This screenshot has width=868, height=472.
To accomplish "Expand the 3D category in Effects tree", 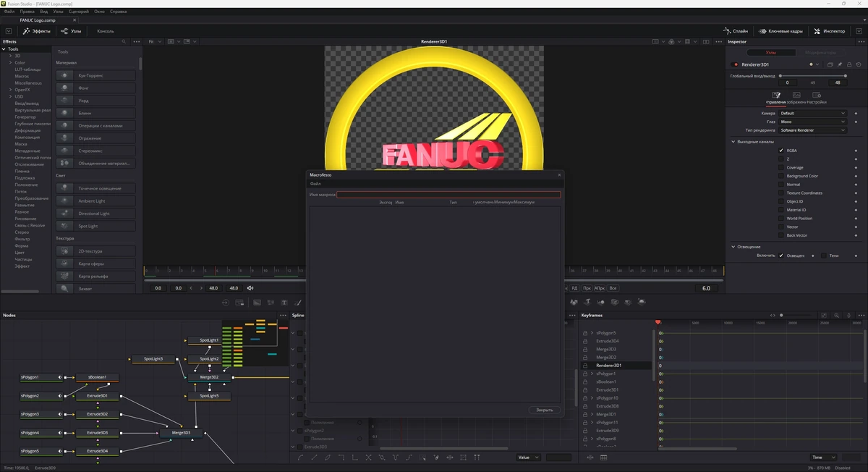I will (x=11, y=56).
